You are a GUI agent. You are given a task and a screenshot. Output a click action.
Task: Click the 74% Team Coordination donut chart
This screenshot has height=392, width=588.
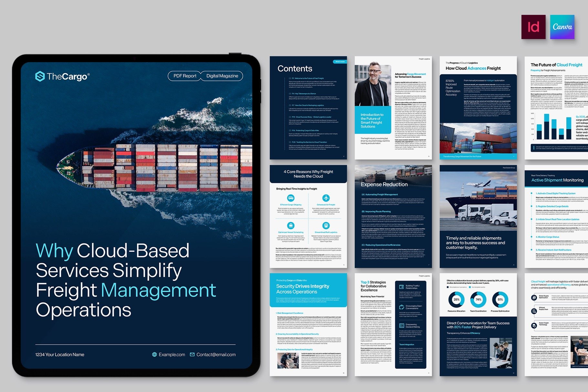478,300
